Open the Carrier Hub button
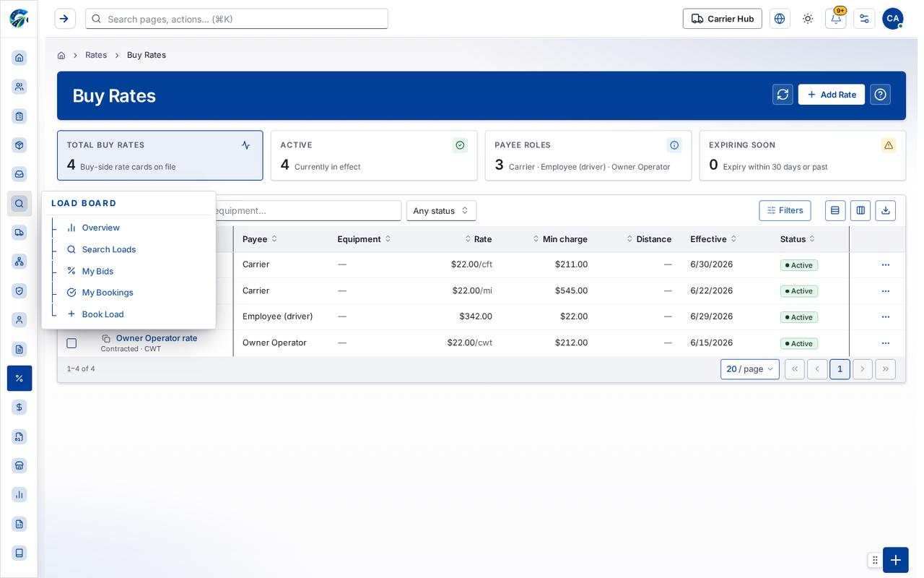The image size is (924, 578). (723, 19)
